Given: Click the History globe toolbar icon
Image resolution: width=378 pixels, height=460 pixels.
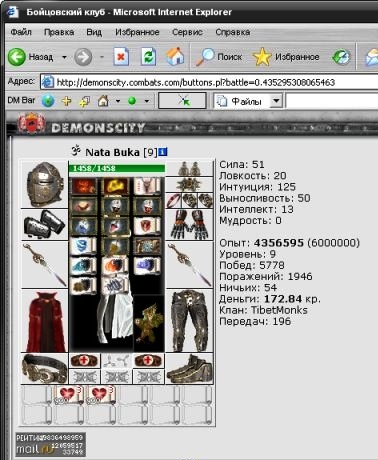Looking at the screenshot, I should pos(341,57).
